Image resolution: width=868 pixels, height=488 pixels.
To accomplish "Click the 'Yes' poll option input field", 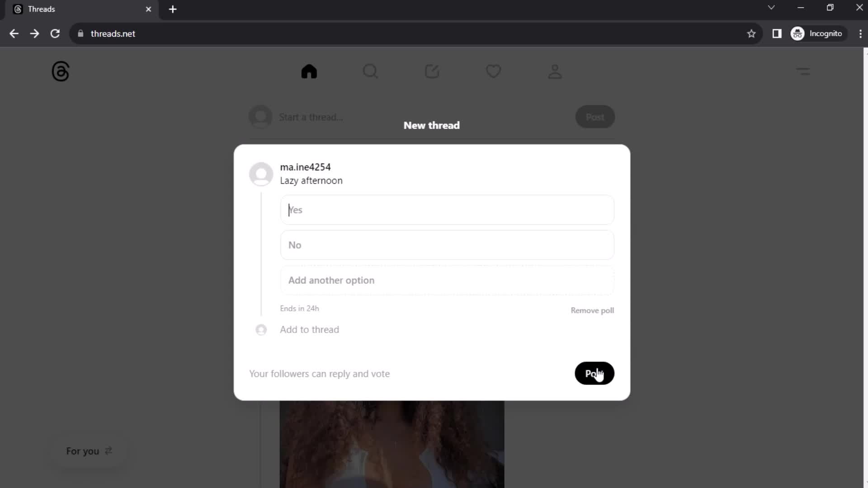I will pos(447,209).
